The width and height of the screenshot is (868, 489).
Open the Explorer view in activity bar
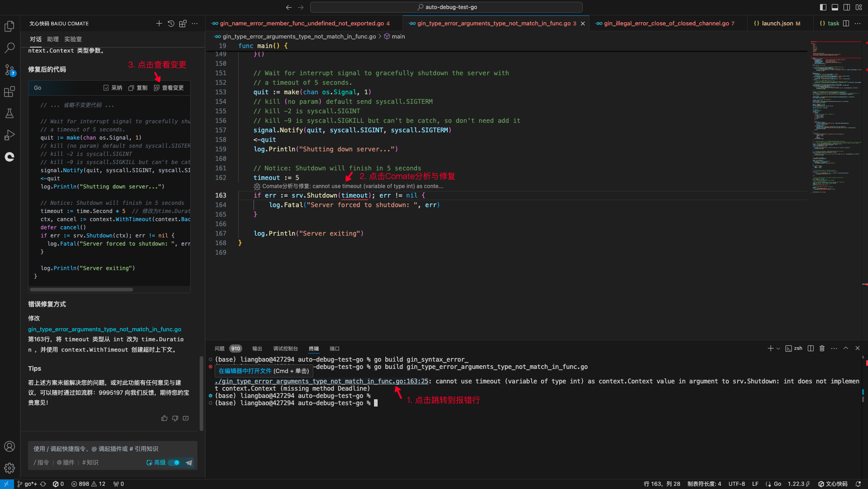click(x=10, y=26)
